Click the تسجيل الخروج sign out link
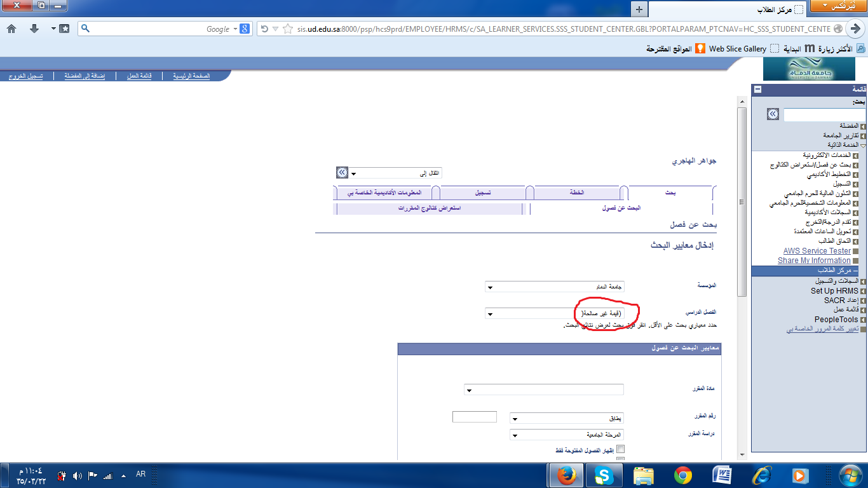868x488 pixels. (x=25, y=76)
